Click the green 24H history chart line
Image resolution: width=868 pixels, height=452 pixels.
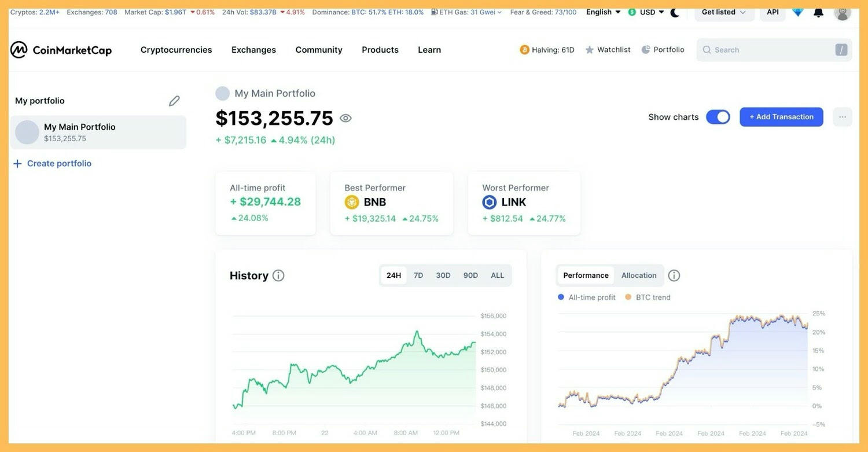point(354,370)
